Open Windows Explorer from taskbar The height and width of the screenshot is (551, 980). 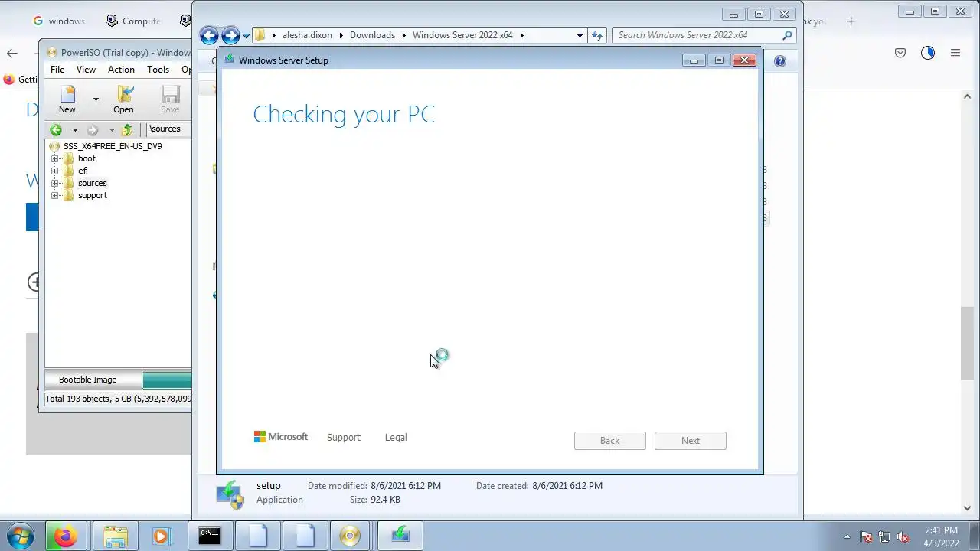pos(115,536)
